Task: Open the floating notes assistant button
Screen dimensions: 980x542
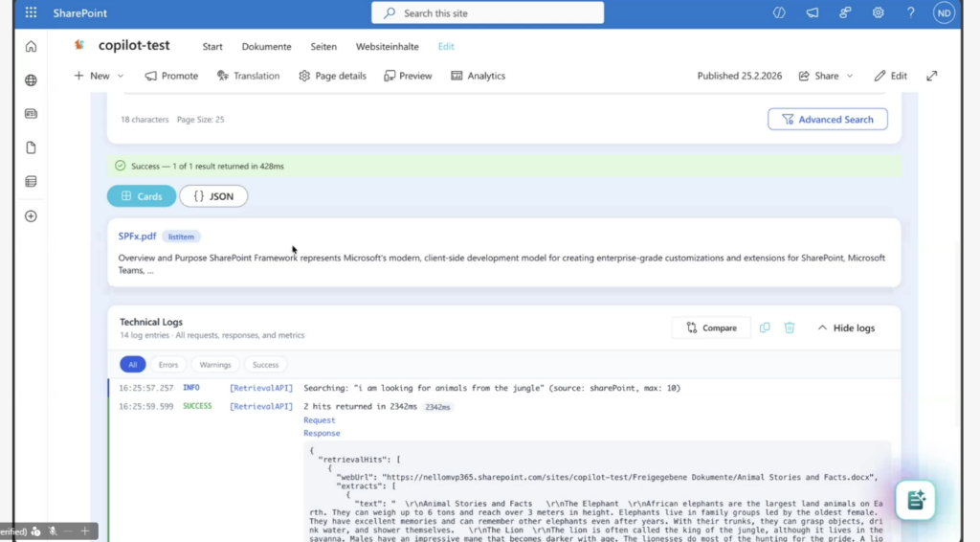Action: (915, 500)
